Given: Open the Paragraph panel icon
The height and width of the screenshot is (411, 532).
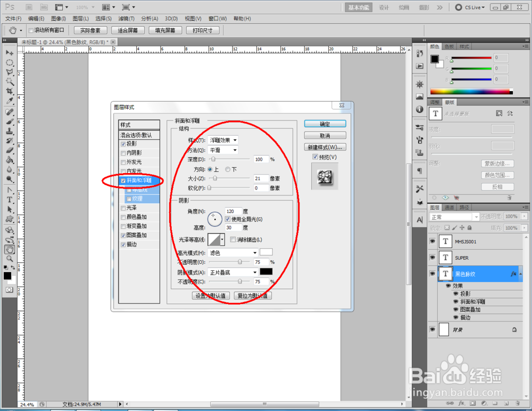Looking at the screenshot, I should click(420, 170).
